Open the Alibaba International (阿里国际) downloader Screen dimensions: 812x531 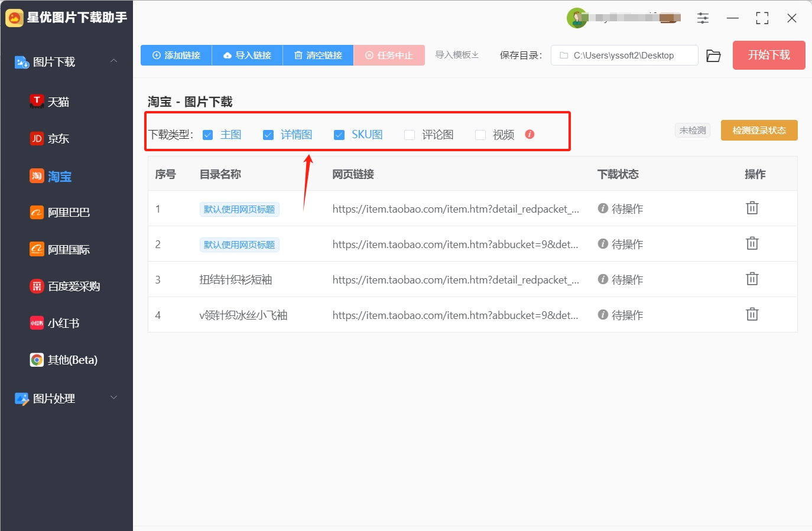click(x=60, y=249)
